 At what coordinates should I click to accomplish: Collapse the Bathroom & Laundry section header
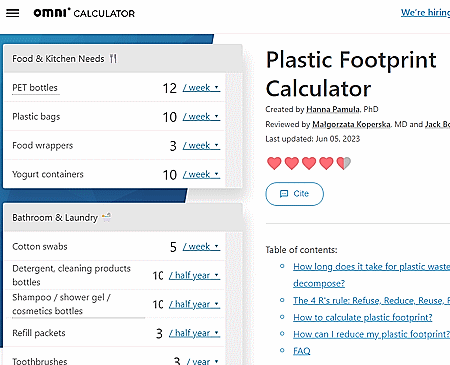pyautogui.click(x=123, y=218)
